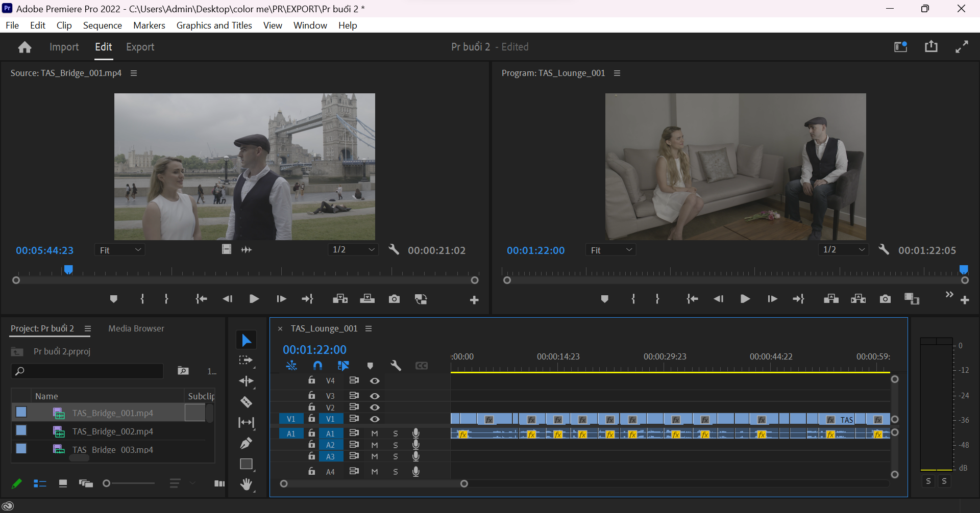Screen dimensions: 980x513
Task: Toggle Linked Selection in timeline
Action: (344, 366)
